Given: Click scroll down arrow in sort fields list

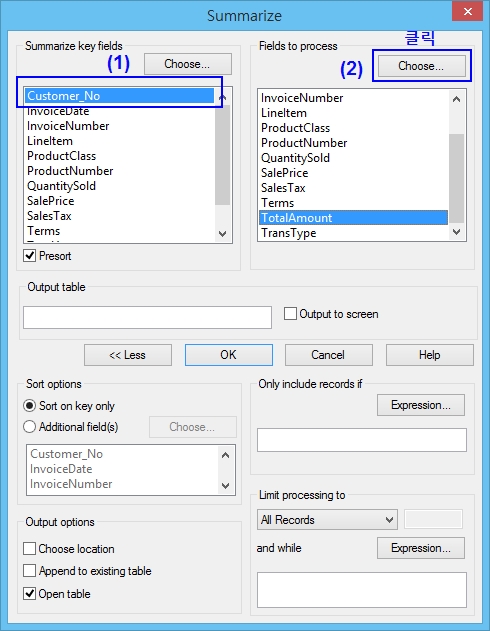Looking at the screenshot, I should (x=226, y=486).
